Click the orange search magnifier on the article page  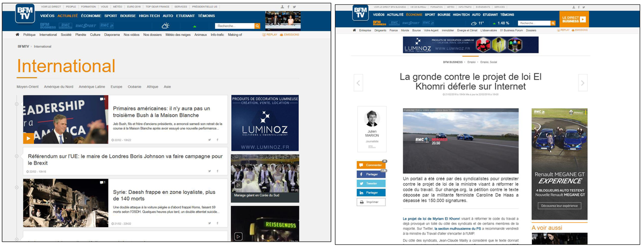click(554, 23)
